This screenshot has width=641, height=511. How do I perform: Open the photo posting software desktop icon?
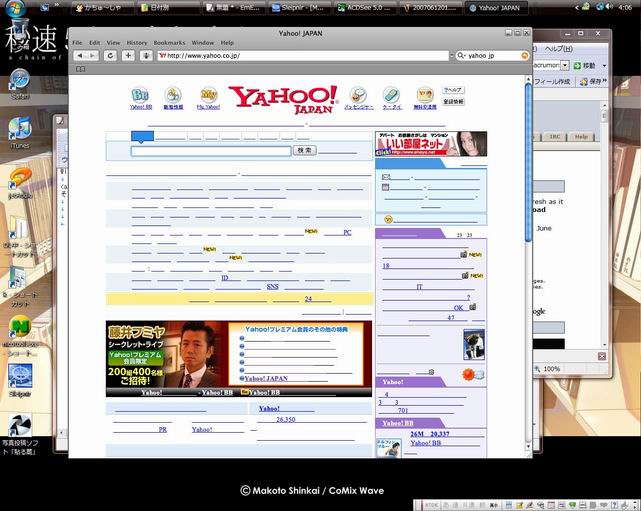[20, 425]
